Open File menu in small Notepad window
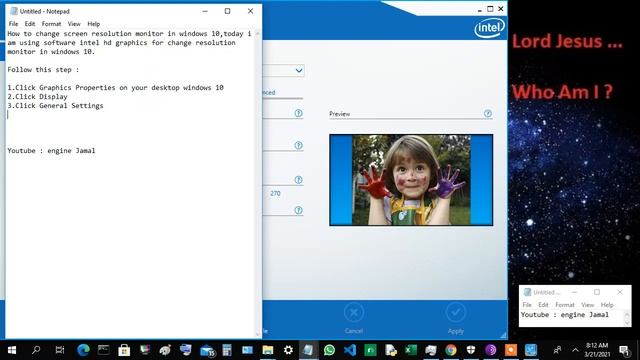The height and width of the screenshot is (360, 640). point(527,304)
